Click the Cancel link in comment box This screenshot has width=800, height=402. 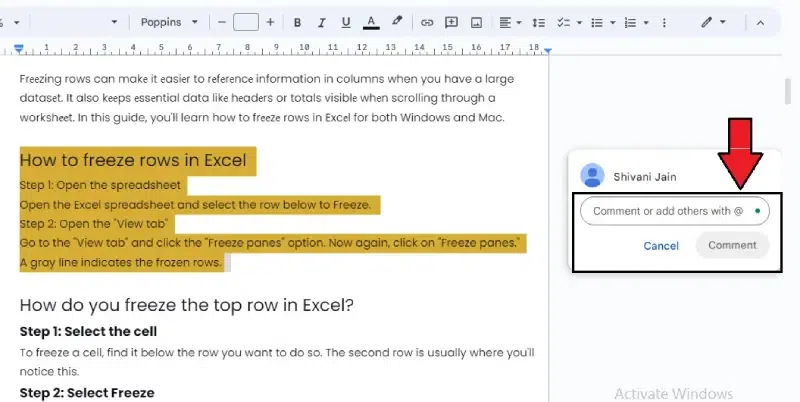pos(661,246)
